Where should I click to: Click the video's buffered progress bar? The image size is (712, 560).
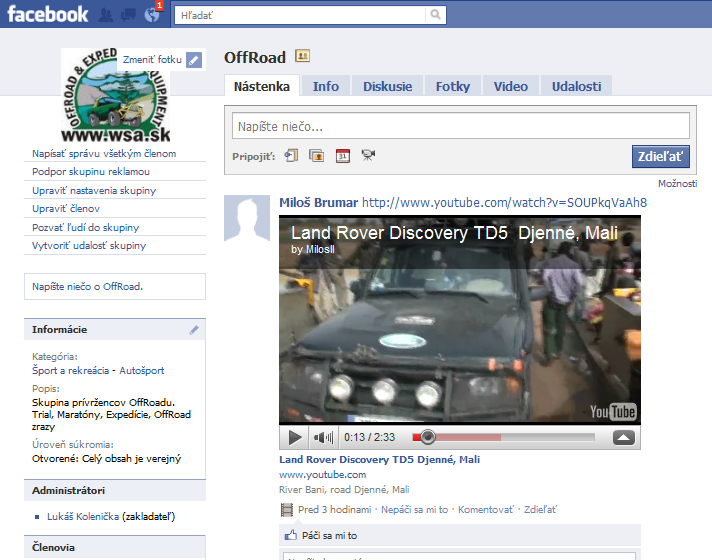(468, 437)
